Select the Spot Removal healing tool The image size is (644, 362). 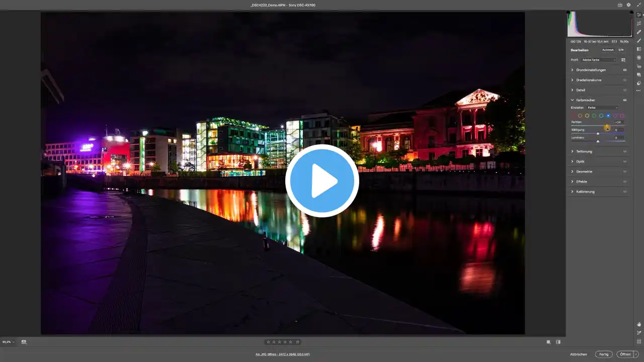tap(639, 32)
